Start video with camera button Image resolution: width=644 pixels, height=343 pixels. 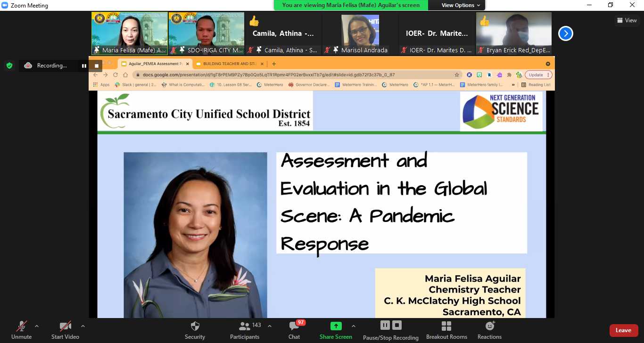(65, 327)
